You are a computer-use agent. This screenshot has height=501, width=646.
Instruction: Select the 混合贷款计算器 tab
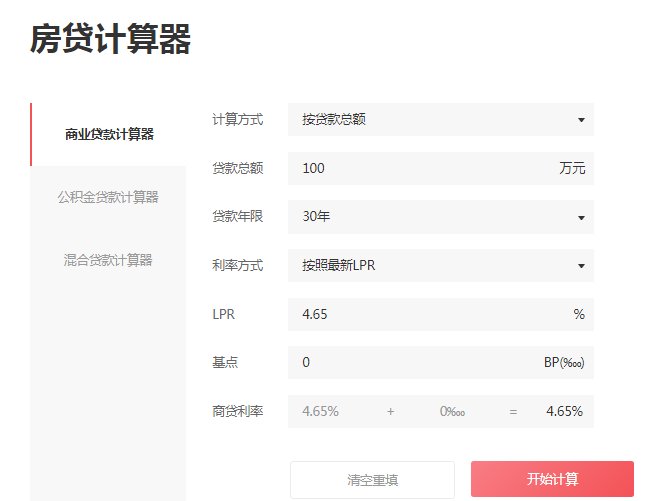tap(108, 260)
